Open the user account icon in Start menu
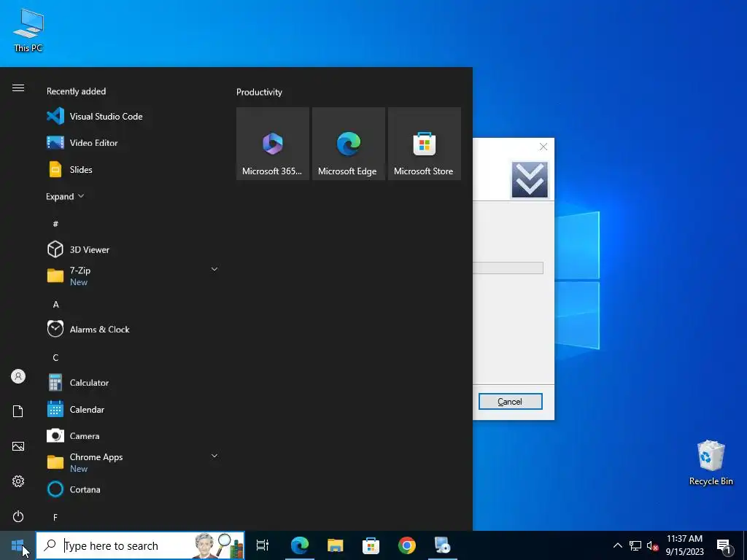This screenshot has height=560, width=747. [18, 377]
